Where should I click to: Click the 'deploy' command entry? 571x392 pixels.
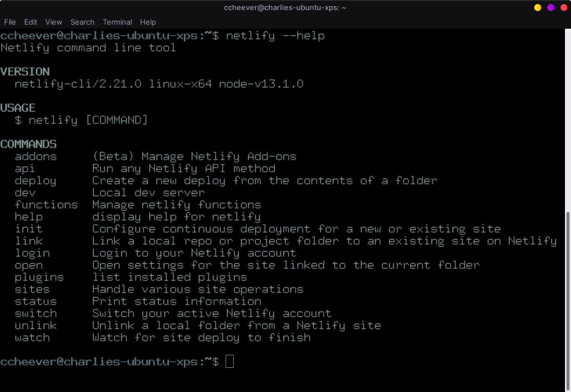(35, 180)
